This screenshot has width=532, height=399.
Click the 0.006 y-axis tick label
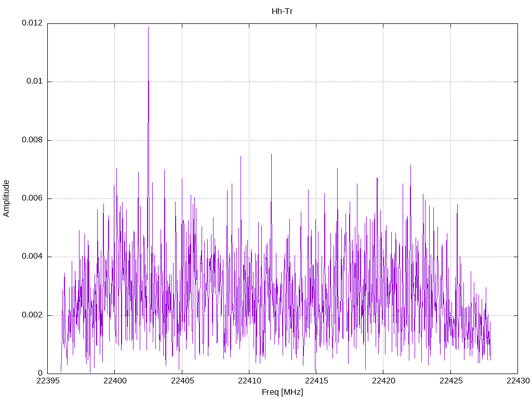pyautogui.click(x=33, y=198)
